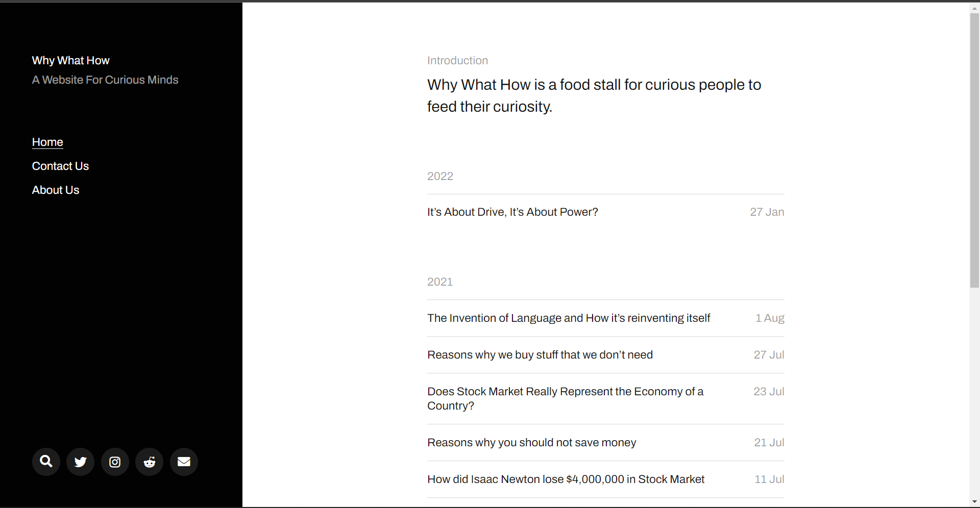This screenshot has height=508, width=980.
Task: Read the Invention of Language article
Action: (569, 318)
